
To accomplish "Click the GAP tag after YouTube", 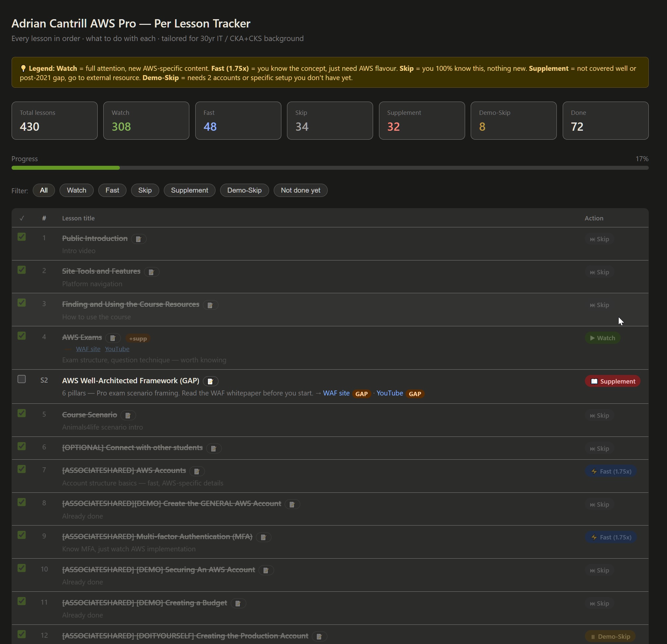I will (415, 394).
